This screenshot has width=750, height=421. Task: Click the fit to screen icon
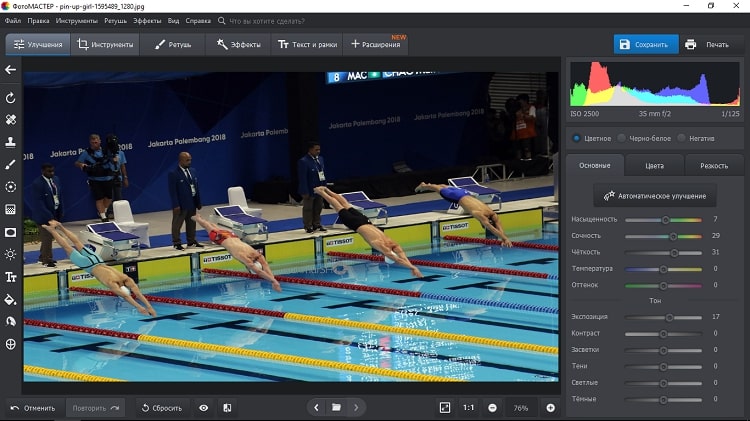point(445,408)
